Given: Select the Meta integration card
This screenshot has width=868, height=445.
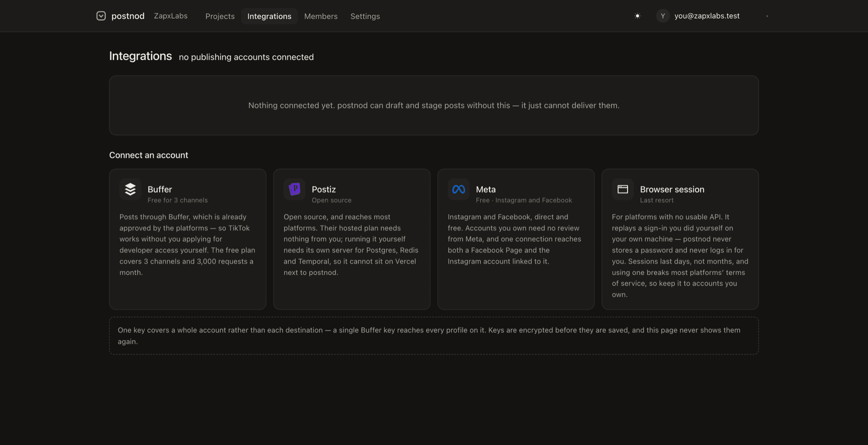Looking at the screenshot, I should coord(516,239).
